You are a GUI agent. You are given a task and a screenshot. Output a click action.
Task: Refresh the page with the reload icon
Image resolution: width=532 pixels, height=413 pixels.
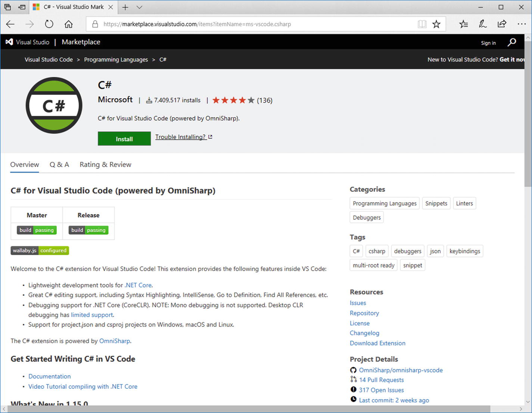[x=49, y=24]
